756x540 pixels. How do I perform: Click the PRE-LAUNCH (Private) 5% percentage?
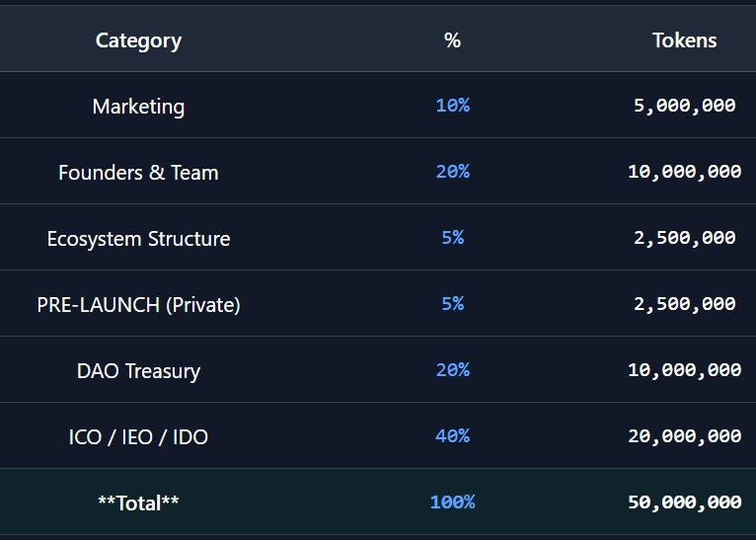pyautogui.click(x=452, y=303)
